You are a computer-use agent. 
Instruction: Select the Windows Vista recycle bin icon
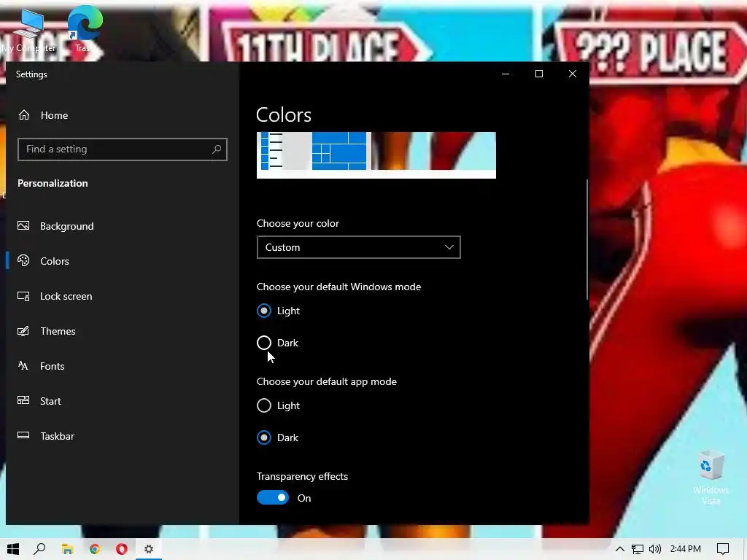[711, 477]
